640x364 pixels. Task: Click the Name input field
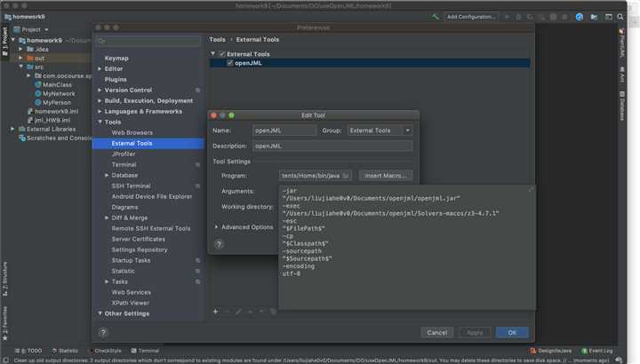click(284, 131)
